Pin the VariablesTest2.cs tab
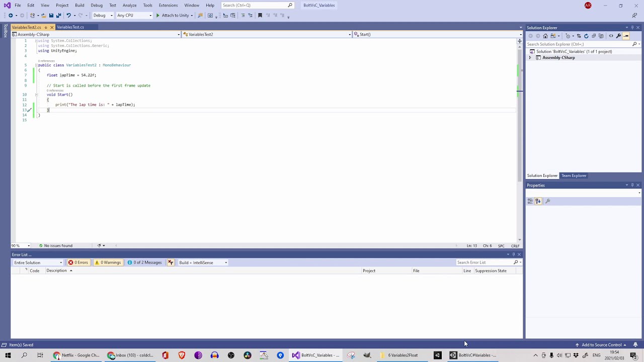The height and width of the screenshot is (362, 644). pyautogui.click(x=46, y=27)
